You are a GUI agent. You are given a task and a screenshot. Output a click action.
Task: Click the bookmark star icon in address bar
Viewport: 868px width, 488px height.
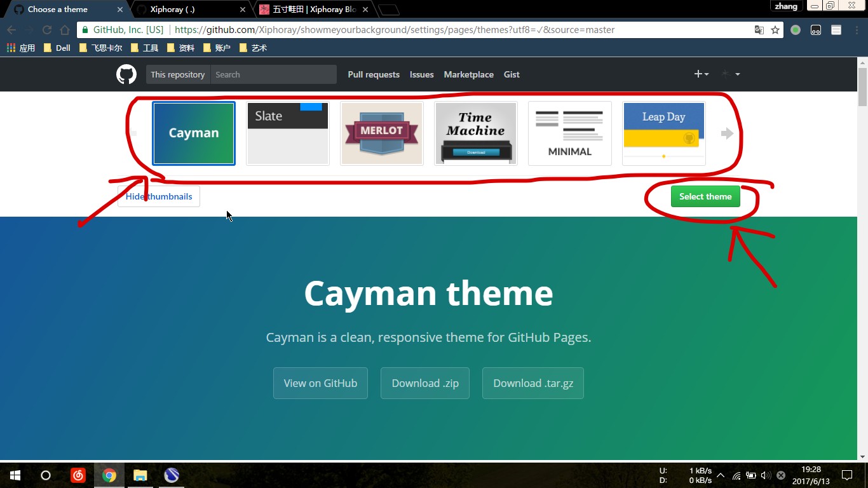tap(775, 30)
